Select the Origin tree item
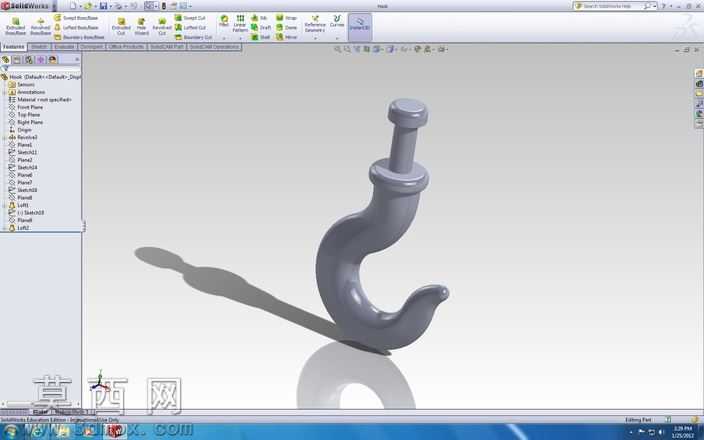The height and width of the screenshot is (440, 704). pyautogui.click(x=20, y=130)
